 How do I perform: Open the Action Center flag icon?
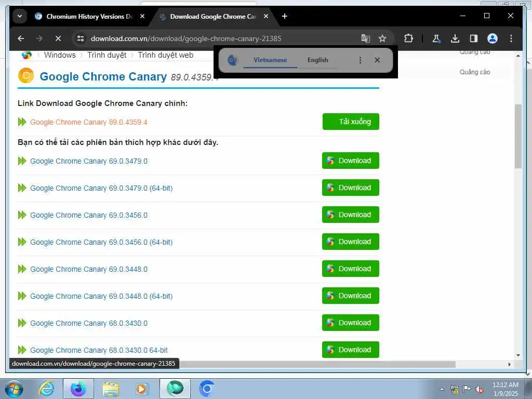coord(467,389)
